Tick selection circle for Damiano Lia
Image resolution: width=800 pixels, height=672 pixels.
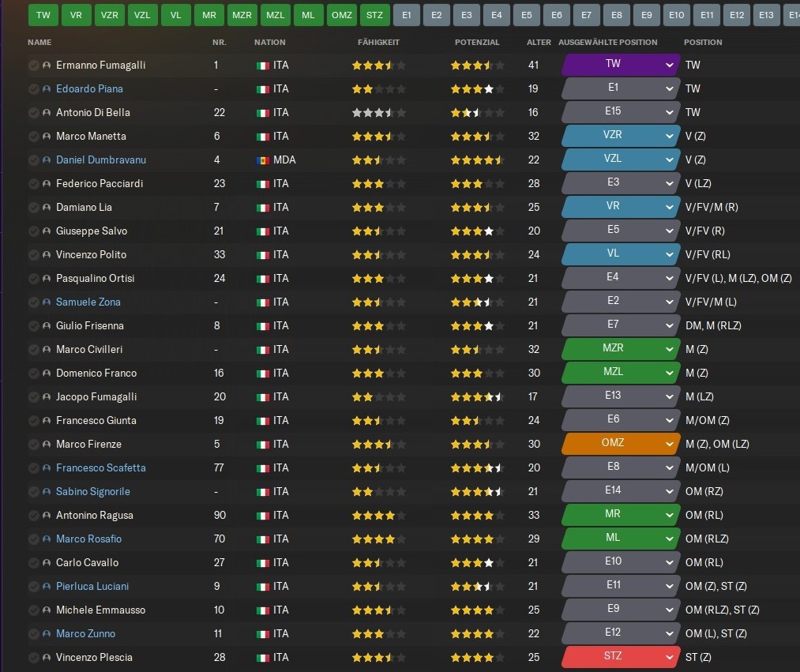[34, 208]
